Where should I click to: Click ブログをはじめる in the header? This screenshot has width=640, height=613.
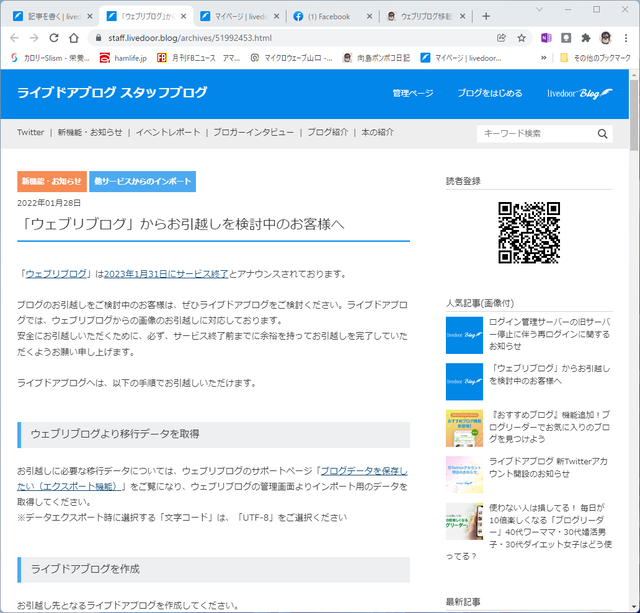pos(490,93)
